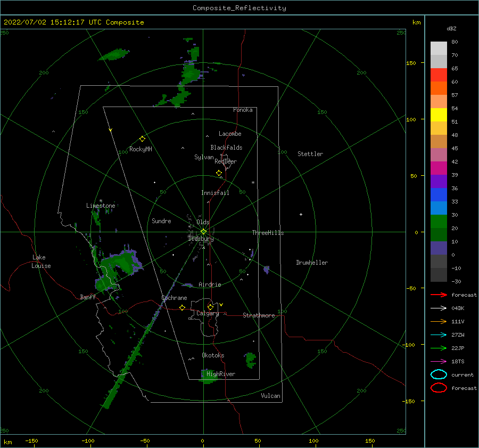This screenshot has width=479, height=448.
Task: Click the Sylvan label
Action: [x=204, y=157]
